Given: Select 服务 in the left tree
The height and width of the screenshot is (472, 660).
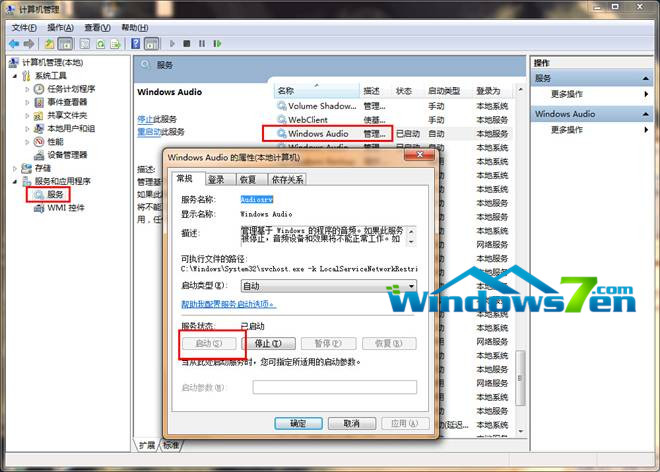Looking at the screenshot, I should tap(54, 194).
